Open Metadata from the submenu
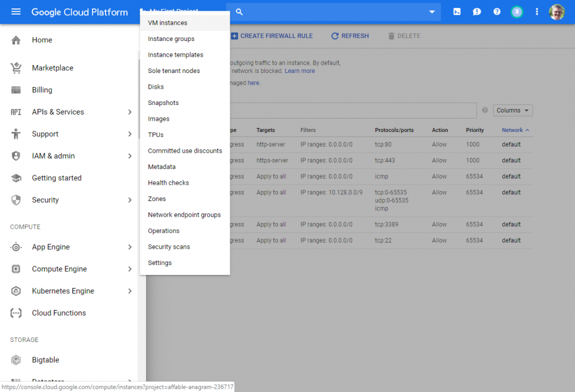The height and width of the screenshot is (392, 575). coord(185,167)
